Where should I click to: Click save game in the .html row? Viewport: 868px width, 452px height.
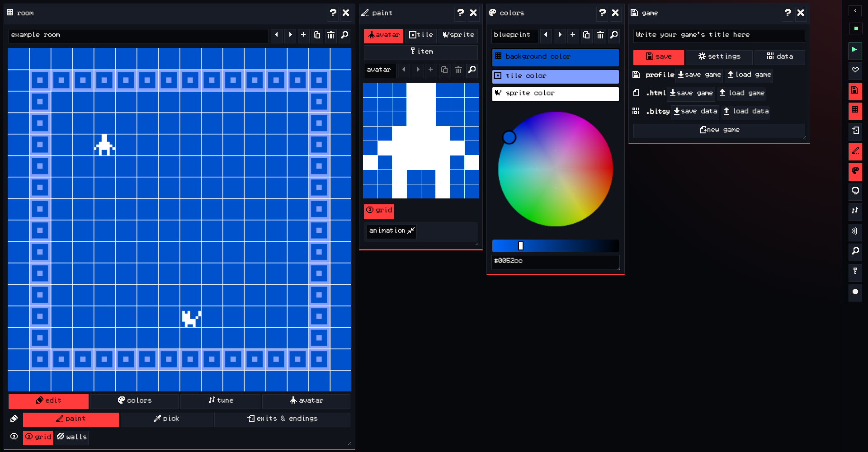[691, 94]
